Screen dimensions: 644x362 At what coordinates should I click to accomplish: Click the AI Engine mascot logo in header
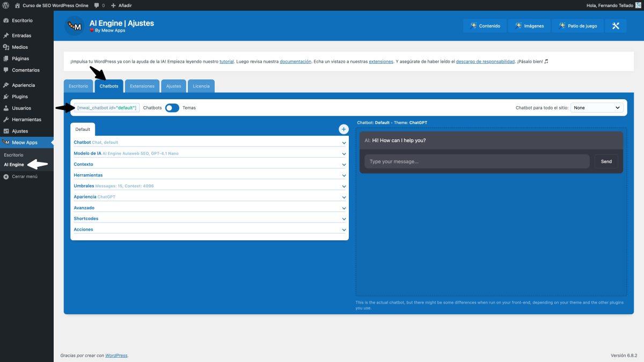[x=75, y=25]
